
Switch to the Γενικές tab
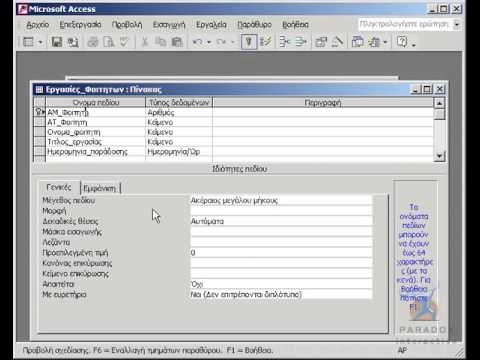(59, 187)
